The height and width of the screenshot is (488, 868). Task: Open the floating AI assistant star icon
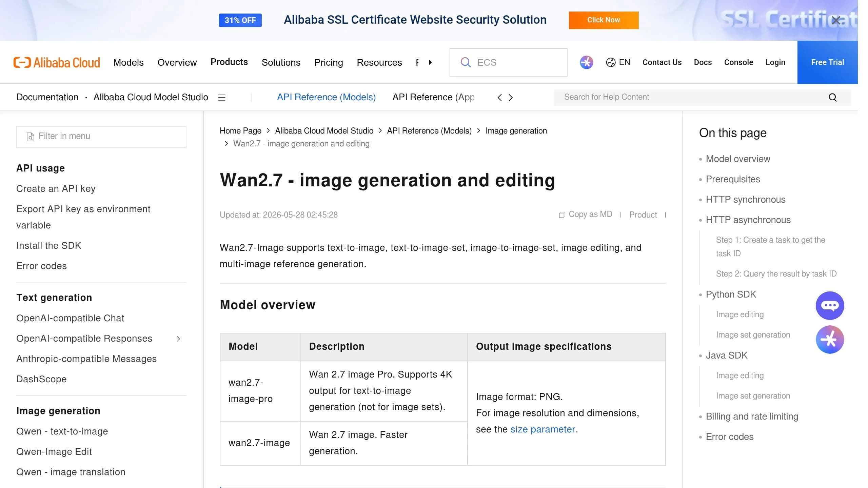click(x=830, y=340)
